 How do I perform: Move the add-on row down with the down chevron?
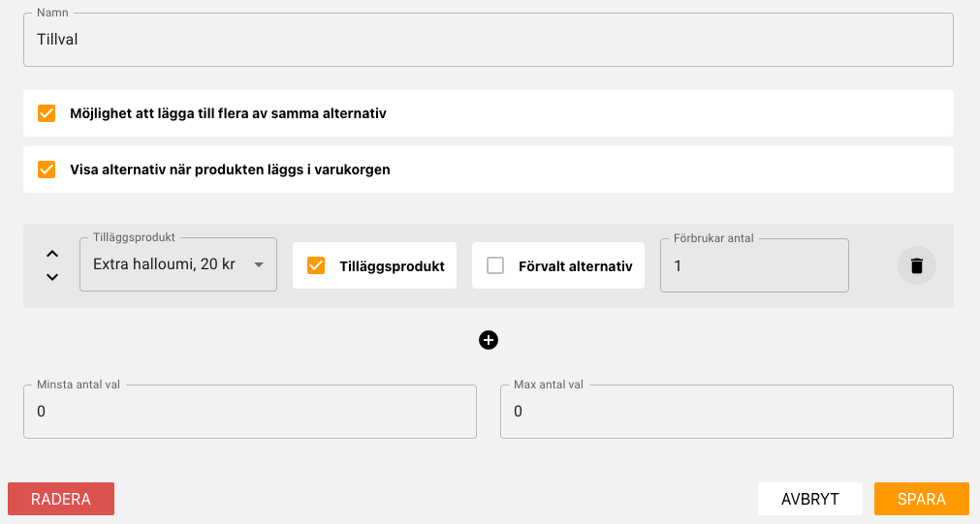pyautogui.click(x=52, y=277)
